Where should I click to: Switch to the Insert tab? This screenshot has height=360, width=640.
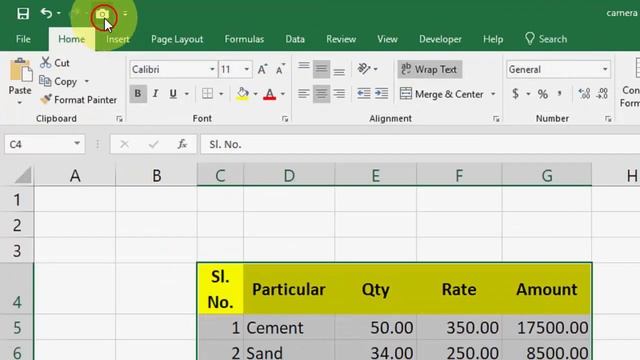point(118,39)
